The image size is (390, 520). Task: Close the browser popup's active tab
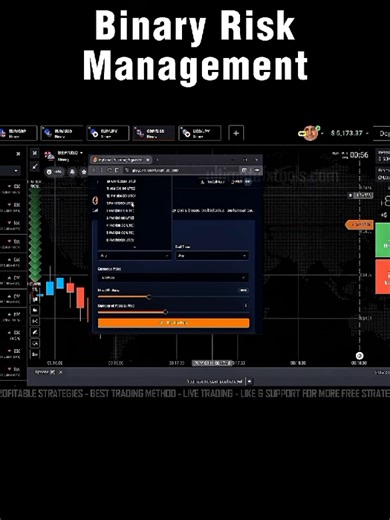[x=148, y=160]
